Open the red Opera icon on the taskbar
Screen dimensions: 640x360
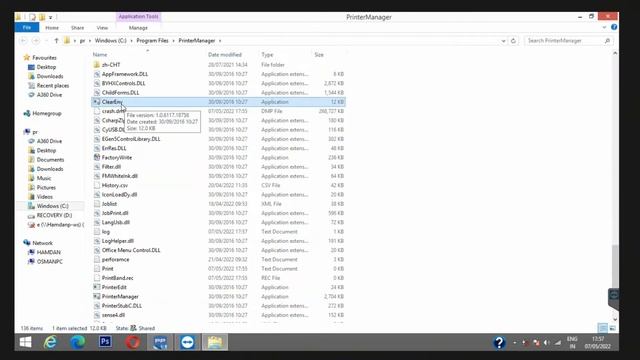pyautogui.click(x=132, y=342)
